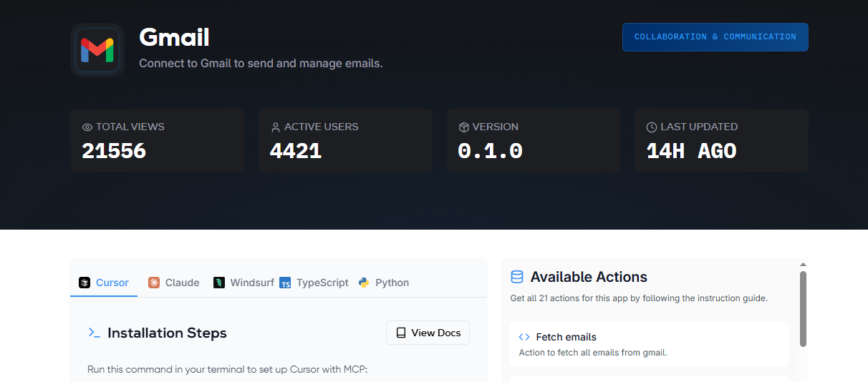Click the 14H AGO last updated value

[x=691, y=151]
